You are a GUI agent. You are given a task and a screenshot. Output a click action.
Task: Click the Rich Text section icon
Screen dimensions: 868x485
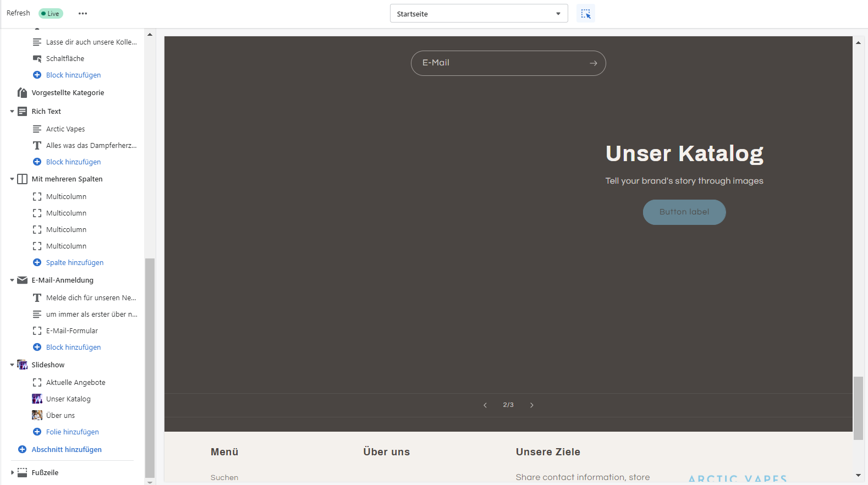coord(22,112)
